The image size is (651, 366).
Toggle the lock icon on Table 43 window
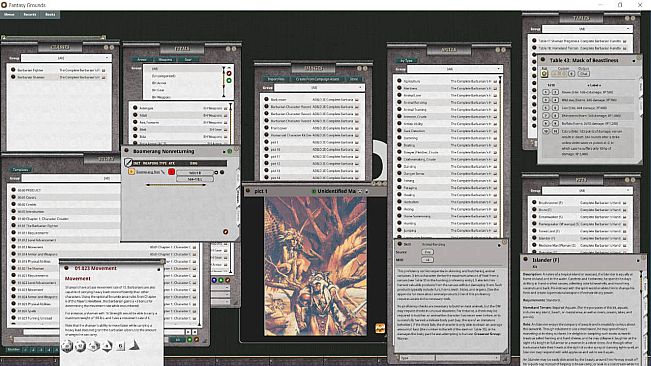click(634, 61)
